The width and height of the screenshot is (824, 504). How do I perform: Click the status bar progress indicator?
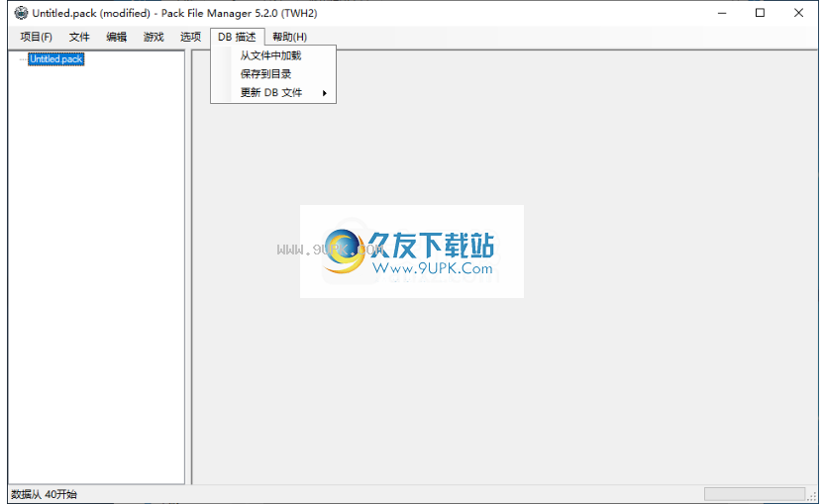pos(755,494)
